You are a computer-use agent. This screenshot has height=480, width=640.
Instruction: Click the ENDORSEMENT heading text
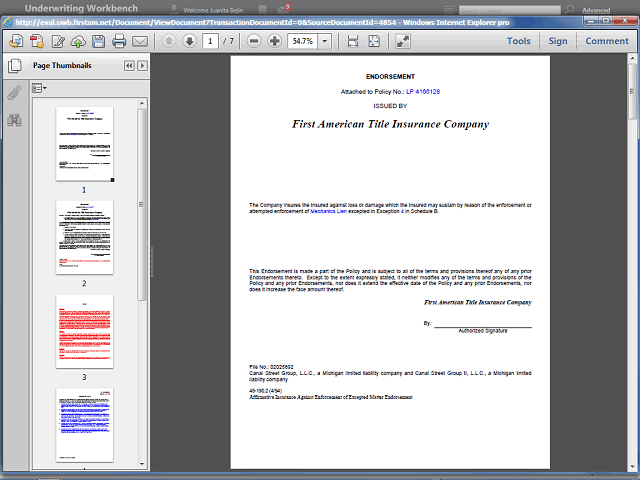(x=390, y=76)
